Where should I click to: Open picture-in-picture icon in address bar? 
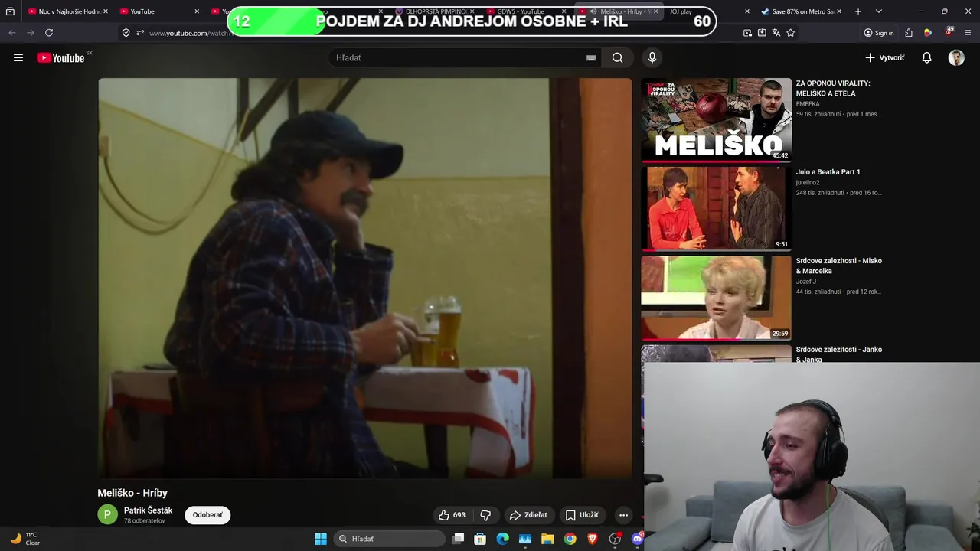[x=747, y=33]
